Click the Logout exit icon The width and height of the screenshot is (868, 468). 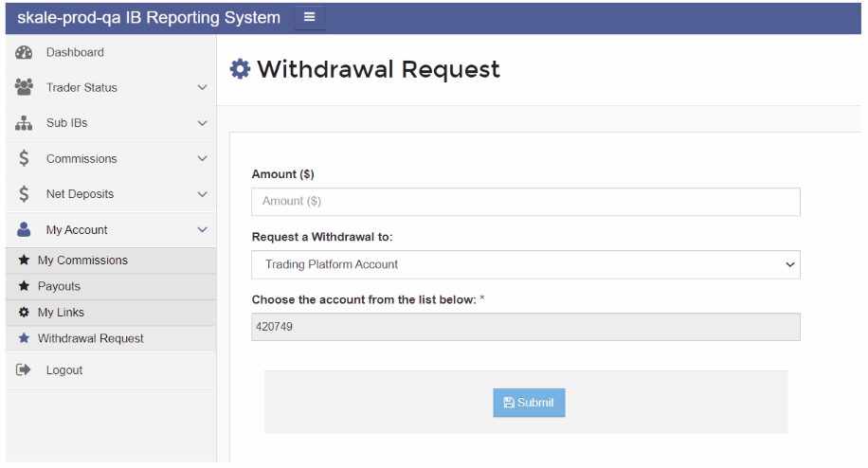[25, 370]
